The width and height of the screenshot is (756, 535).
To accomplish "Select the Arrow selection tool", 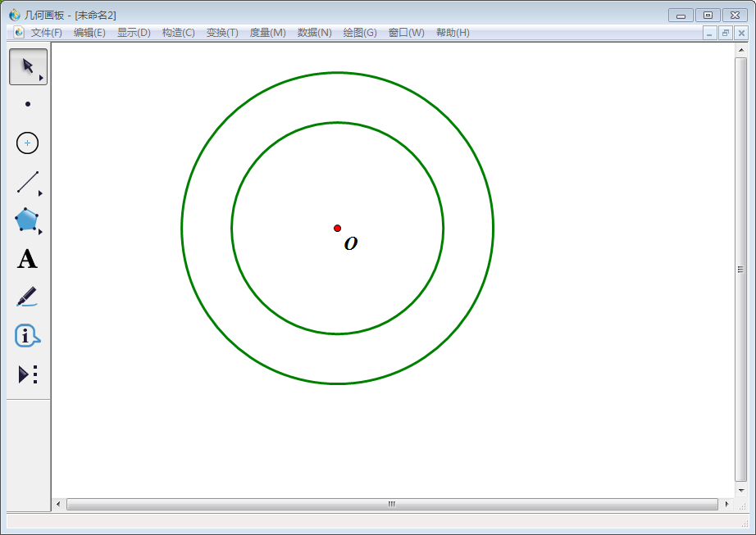I will (28, 66).
